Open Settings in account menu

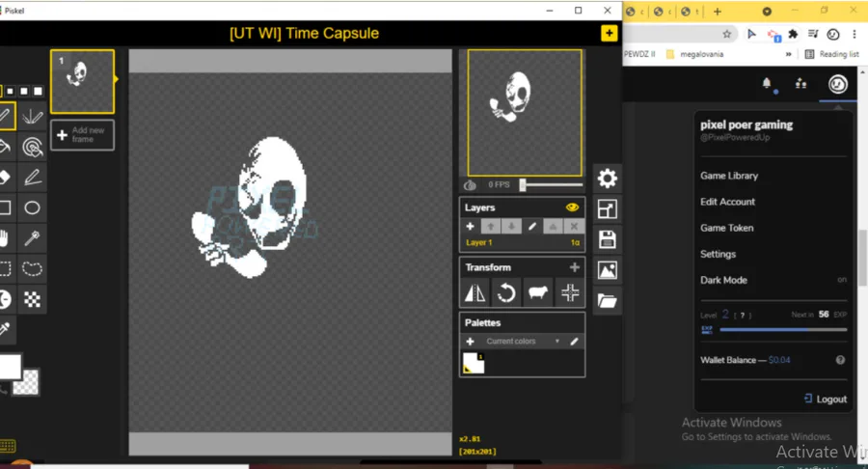click(718, 254)
